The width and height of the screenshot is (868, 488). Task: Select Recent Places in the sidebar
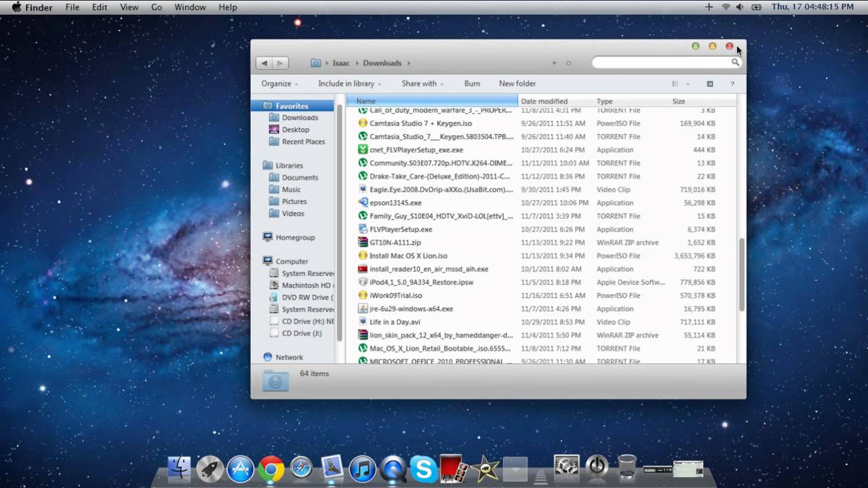303,142
